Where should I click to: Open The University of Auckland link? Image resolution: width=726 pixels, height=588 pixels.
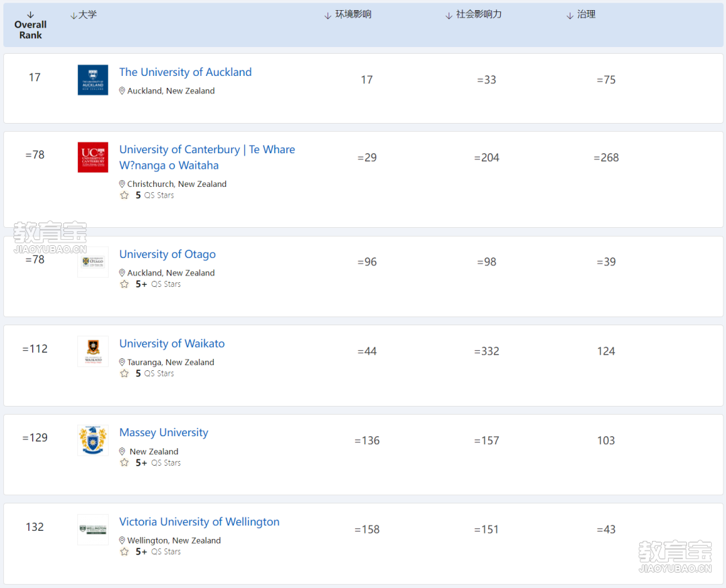(x=186, y=72)
